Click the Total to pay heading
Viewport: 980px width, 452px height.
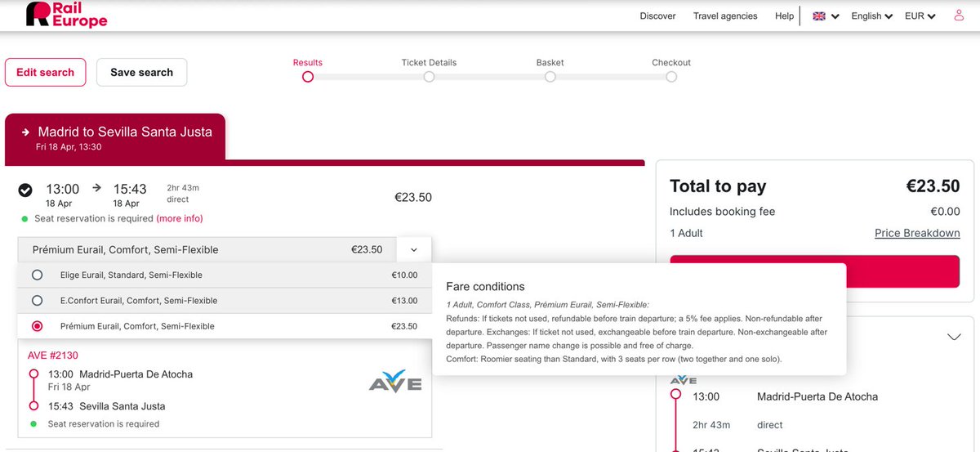click(x=718, y=186)
